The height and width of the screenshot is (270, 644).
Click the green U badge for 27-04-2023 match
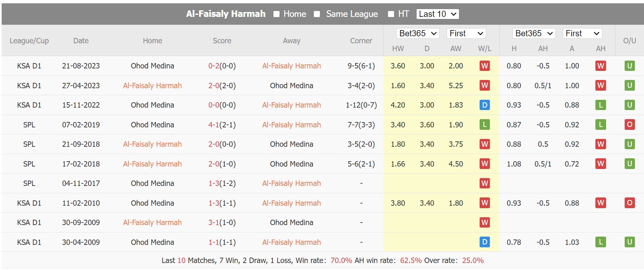pos(629,86)
